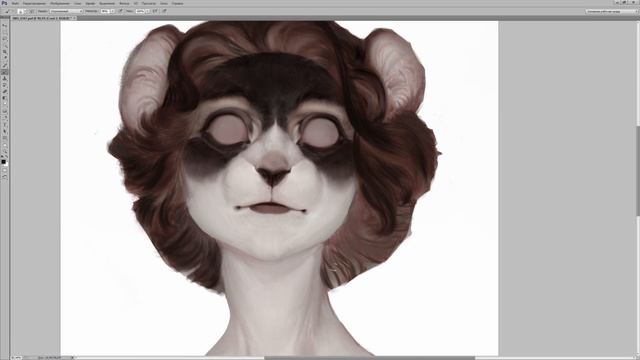Open the Выделение (Select) menu

107,3
